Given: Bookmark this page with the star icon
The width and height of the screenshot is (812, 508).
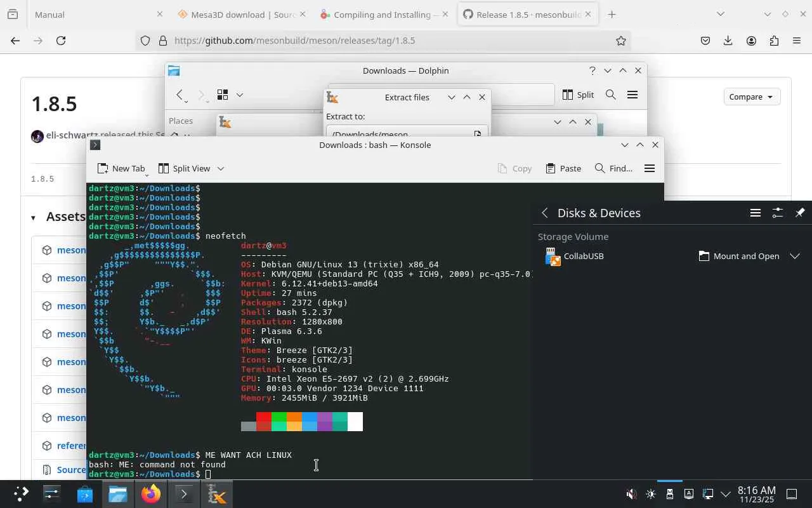Looking at the screenshot, I should (x=621, y=41).
